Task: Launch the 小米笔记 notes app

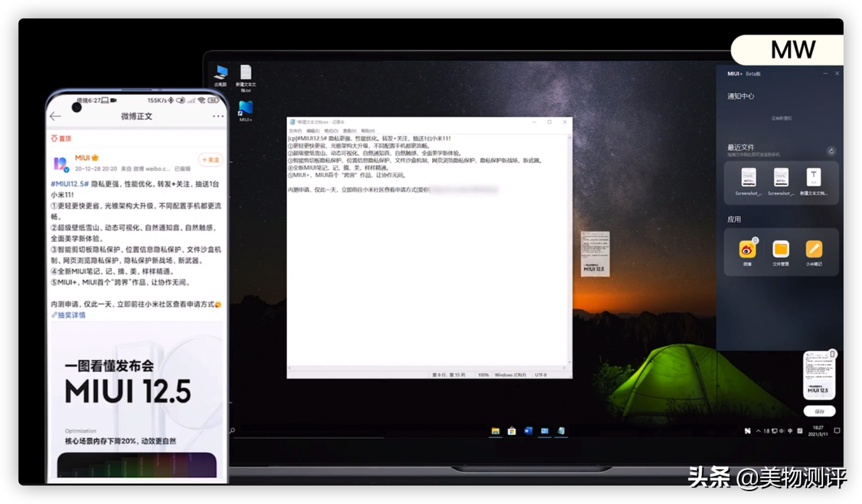Action: [814, 252]
